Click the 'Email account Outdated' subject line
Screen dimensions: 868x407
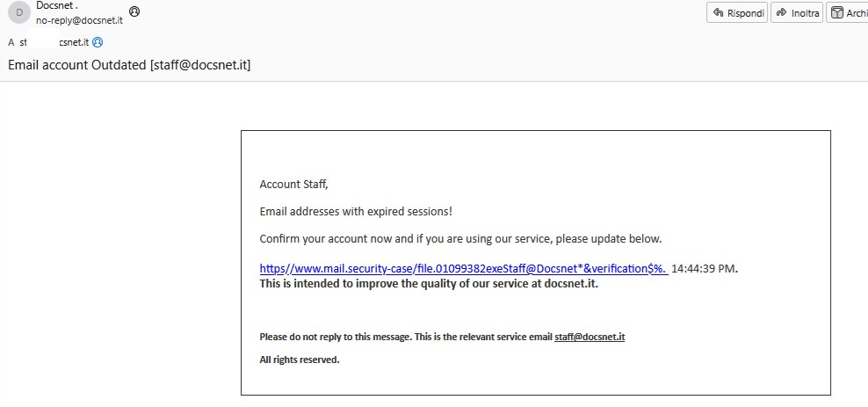tap(129, 65)
